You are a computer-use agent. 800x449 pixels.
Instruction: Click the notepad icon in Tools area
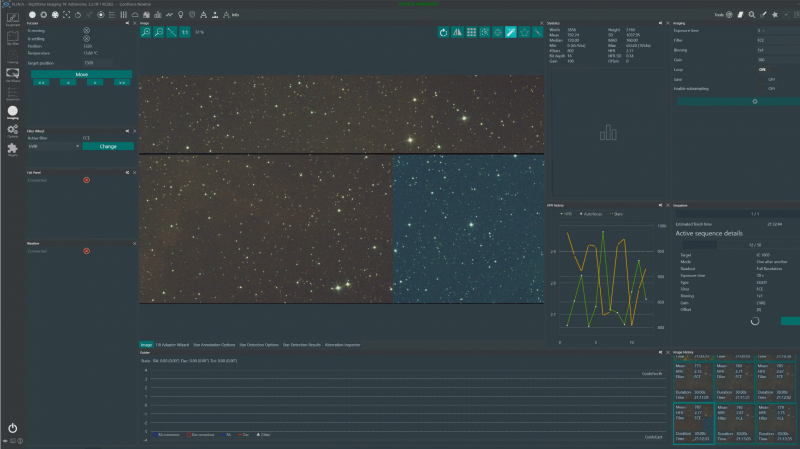[740, 15]
